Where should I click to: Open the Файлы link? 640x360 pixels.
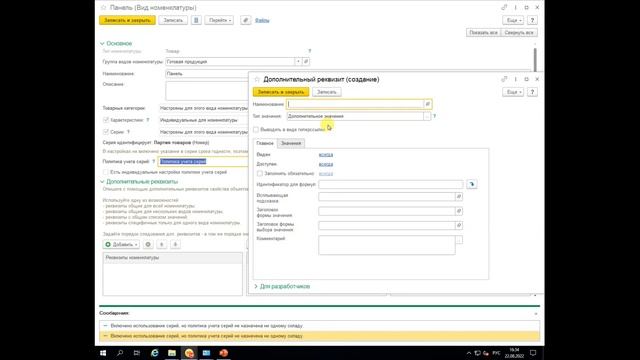[262, 20]
